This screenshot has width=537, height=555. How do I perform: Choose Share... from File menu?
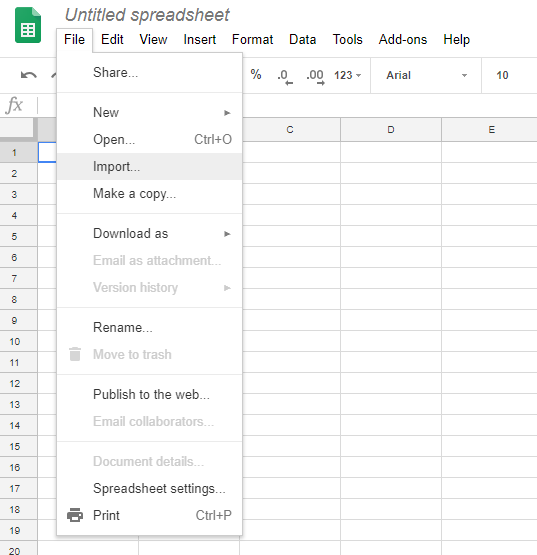[x=149, y=73]
